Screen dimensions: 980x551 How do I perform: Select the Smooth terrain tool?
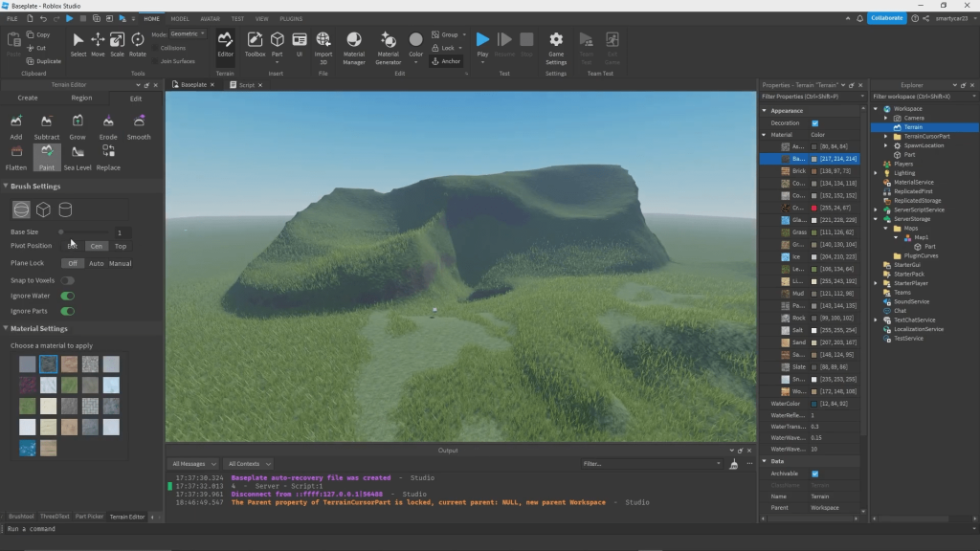pyautogui.click(x=139, y=127)
